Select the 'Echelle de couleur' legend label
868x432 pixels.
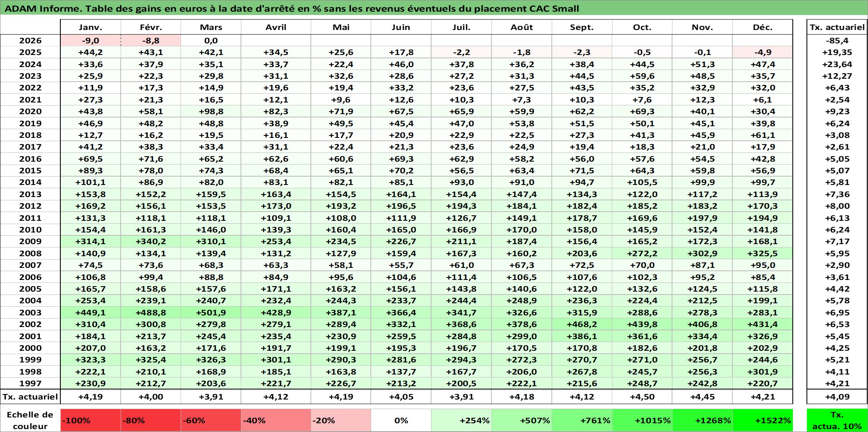(x=30, y=420)
